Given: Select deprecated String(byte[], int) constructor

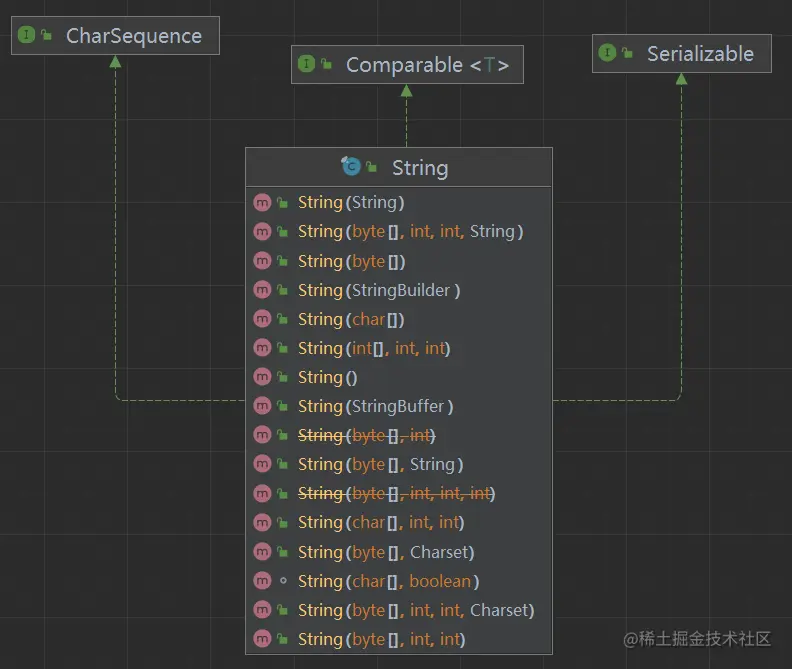Looking at the screenshot, I should (x=366, y=435).
